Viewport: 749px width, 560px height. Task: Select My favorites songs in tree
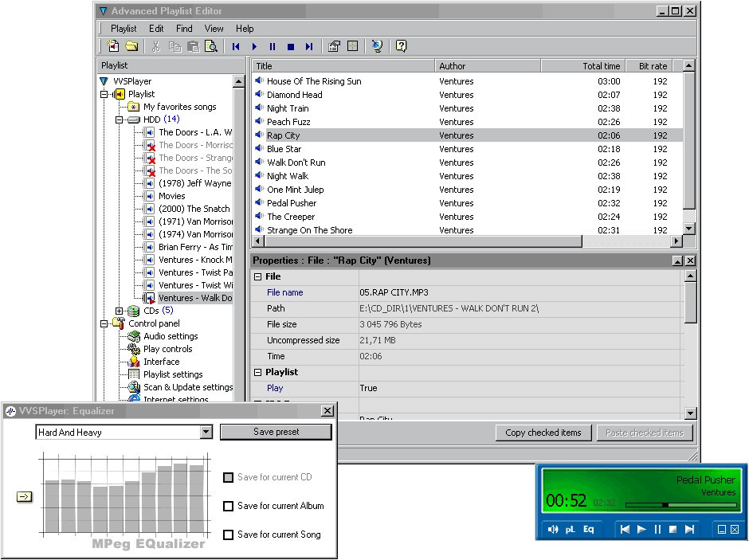(179, 107)
